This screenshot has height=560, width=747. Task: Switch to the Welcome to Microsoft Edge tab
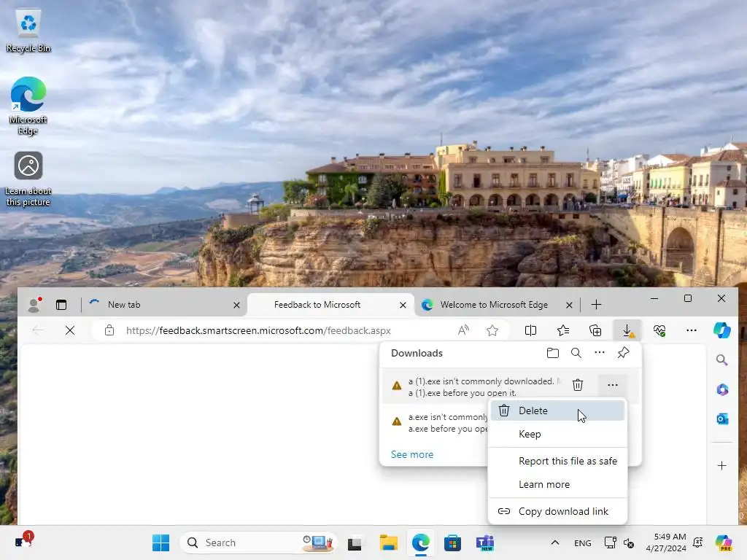click(495, 305)
